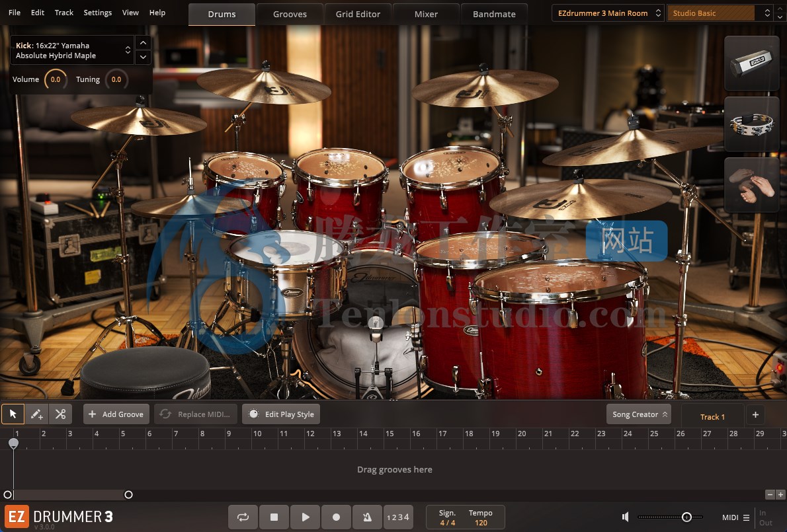Select next kick drum with down arrow
Screen dimensions: 787x532
[x=143, y=57]
